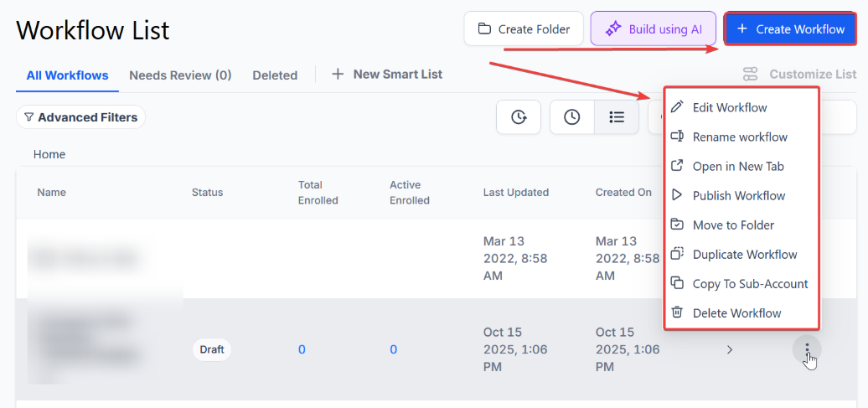Viewport: 868px width, 408px height.
Task: Choose Edit Workflow from the context menu
Action: pyautogui.click(x=729, y=107)
